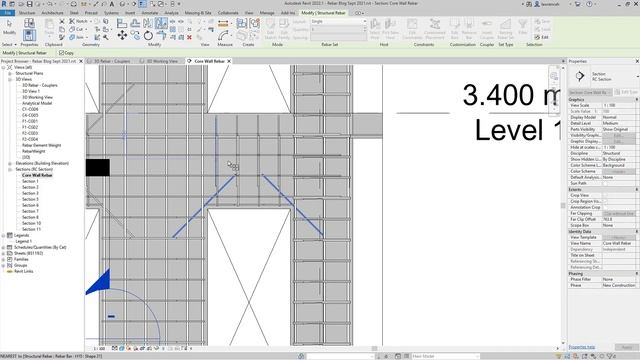Select the Move tool
The height and width of the screenshot is (360, 640).
(122, 36)
